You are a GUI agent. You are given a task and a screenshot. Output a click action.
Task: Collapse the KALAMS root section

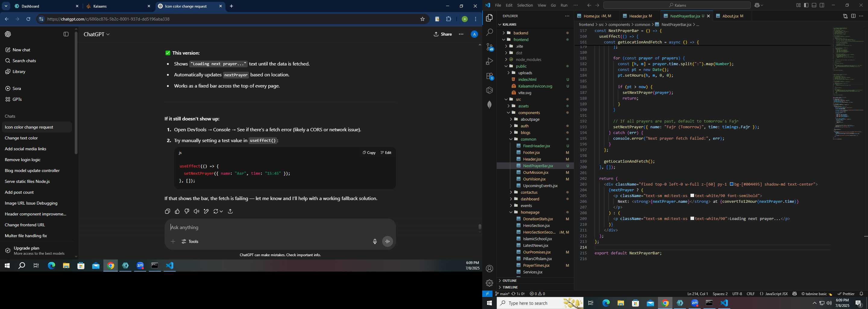(509, 24)
